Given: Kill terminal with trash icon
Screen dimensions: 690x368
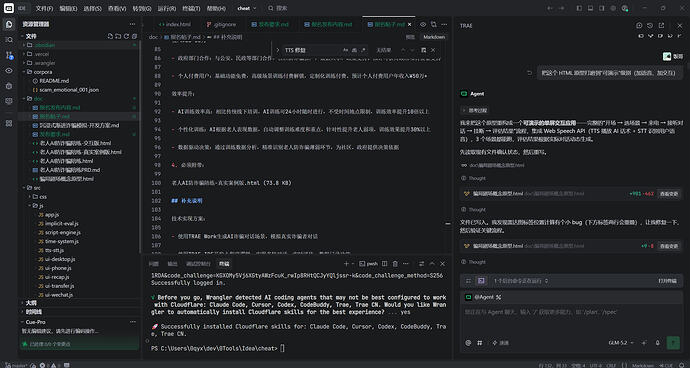Looking at the screenshot, I should 395,264.
